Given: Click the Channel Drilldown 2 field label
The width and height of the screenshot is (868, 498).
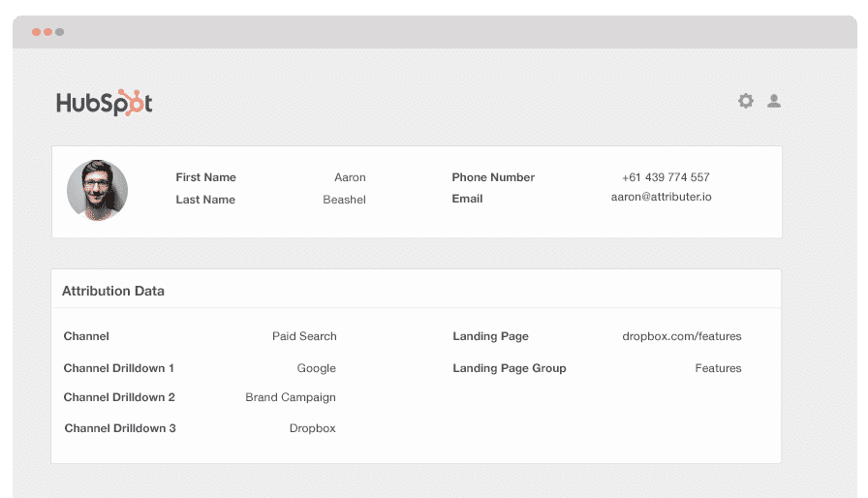Looking at the screenshot, I should [119, 397].
